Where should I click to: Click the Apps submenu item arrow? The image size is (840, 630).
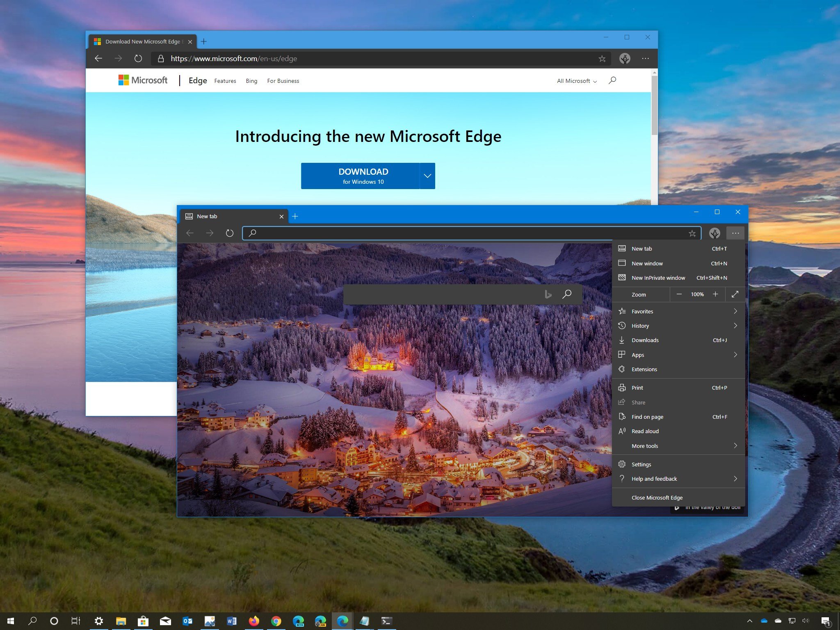[x=736, y=354]
